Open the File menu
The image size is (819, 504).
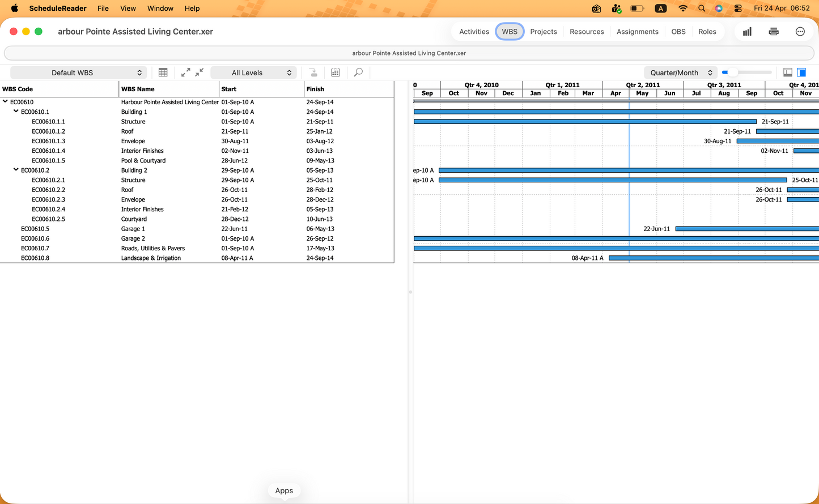(x=103, y=8)
